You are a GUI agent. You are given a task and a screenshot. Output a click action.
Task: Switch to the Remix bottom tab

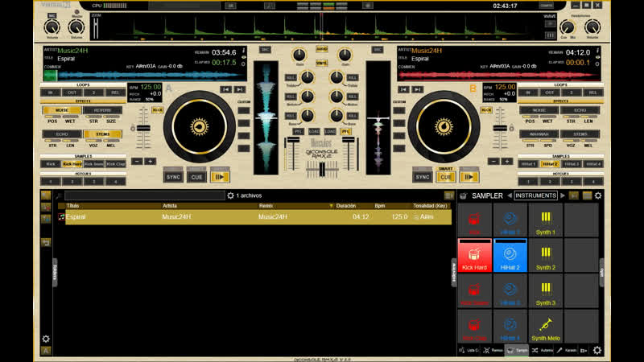point(493,350)
